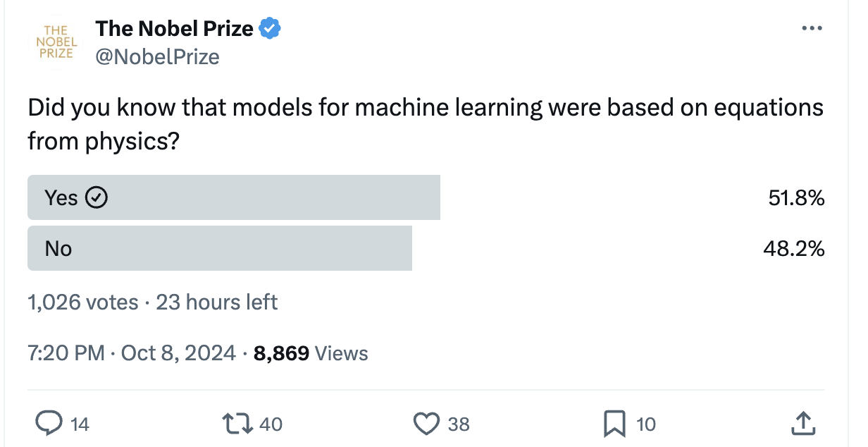Click the 48.2% poll result
The height and width of the screenshot is (447, 868).
point(794,248)
